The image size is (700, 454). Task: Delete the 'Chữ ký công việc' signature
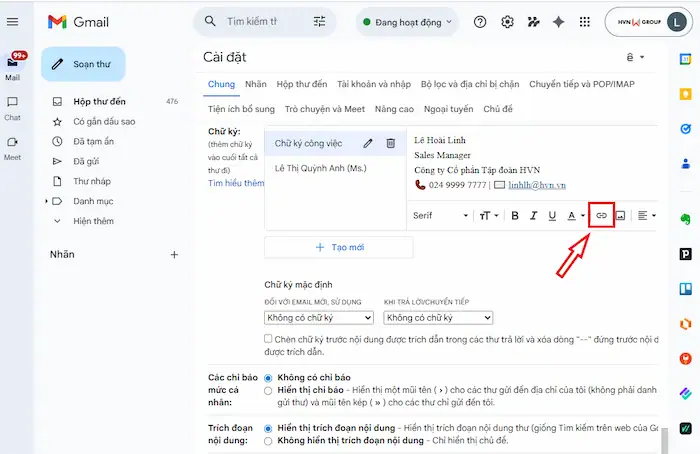[x=391, y=144]
